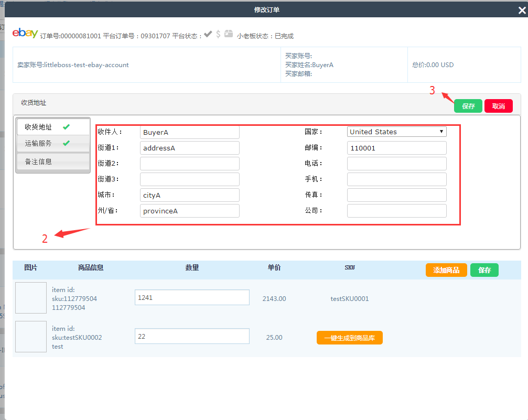Click the dollar sign payment status icon
The width and height of the screenshot is (528, 420).
[x=218, y=34]
